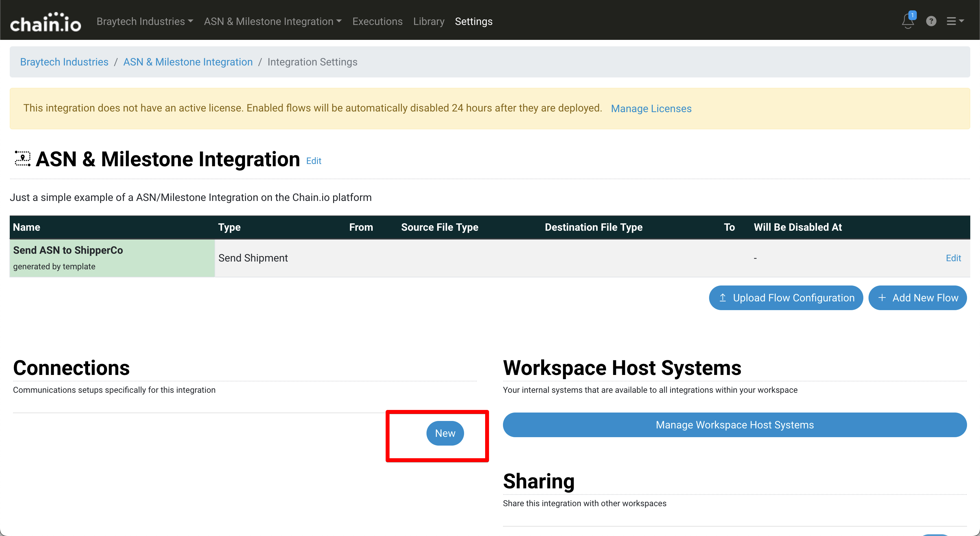Screen dimensions: 980x536
Task: Click Braytech Industries breadcrumb link
Action: coord(64,62)
